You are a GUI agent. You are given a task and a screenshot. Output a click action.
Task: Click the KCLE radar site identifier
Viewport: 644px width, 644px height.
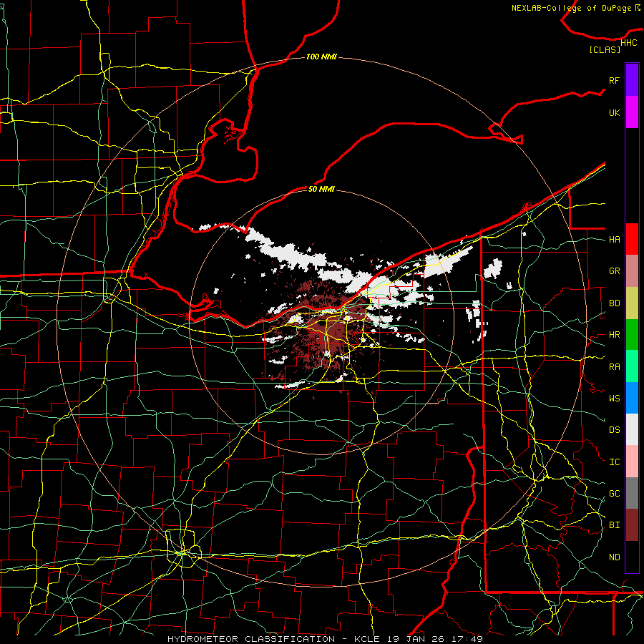(367, 639)
